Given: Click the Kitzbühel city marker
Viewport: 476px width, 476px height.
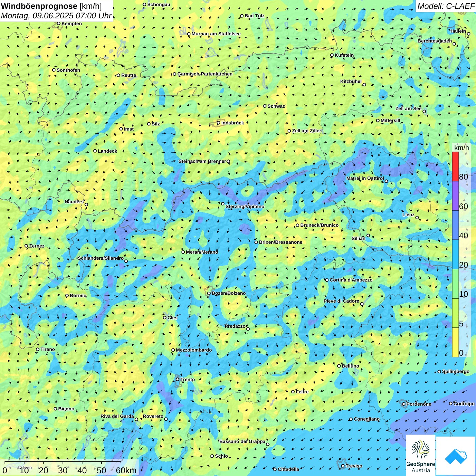Looking at the screenshot, I should pos(364,85).
